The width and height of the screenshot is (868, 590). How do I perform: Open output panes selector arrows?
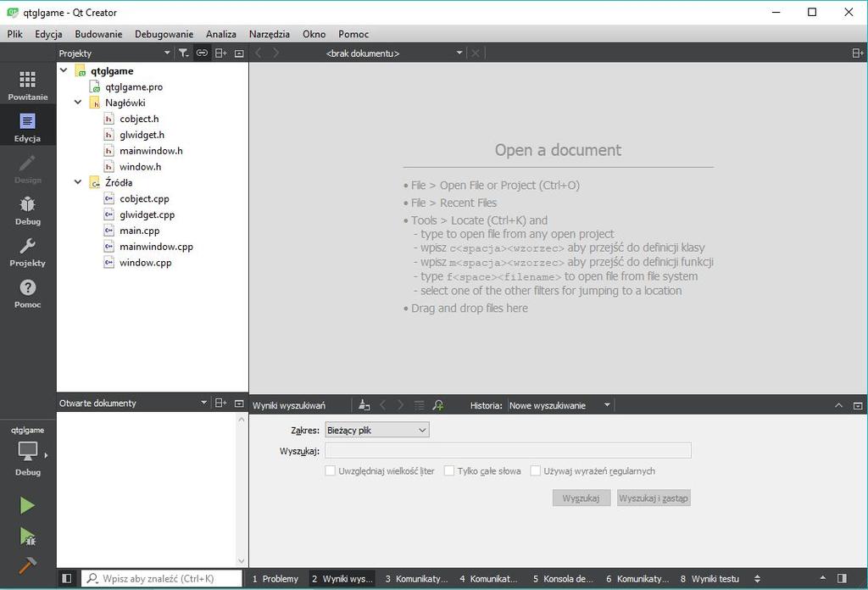click(x=757, y=578)
